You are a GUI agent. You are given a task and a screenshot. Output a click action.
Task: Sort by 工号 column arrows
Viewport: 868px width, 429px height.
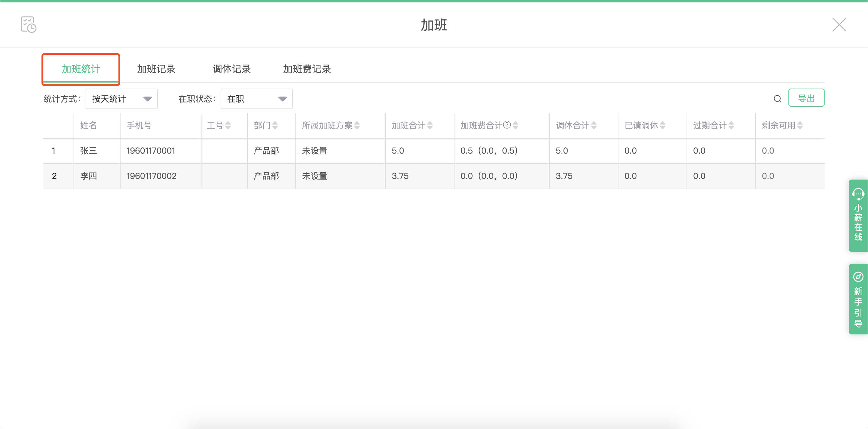228,125
